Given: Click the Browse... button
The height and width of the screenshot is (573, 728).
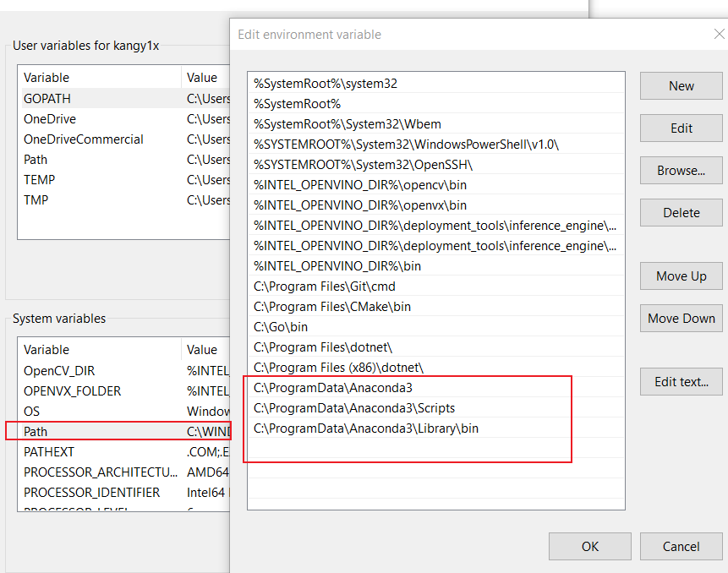Looking at the screenshot, I should point(681,170).
